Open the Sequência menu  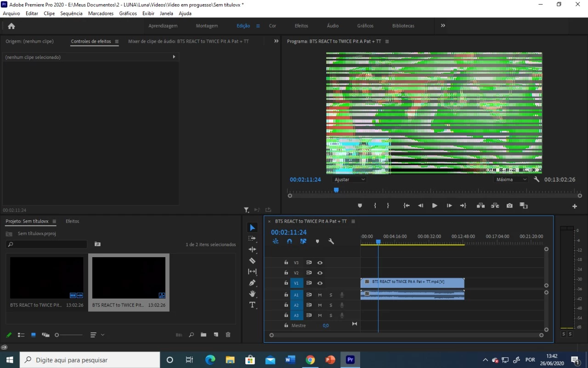71,13
